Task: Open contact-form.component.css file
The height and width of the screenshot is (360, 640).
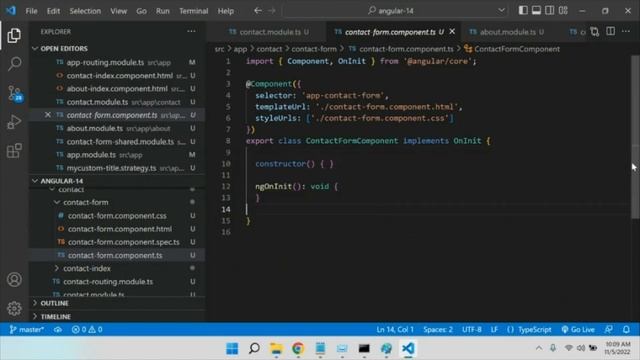Action: pos(117,216)
